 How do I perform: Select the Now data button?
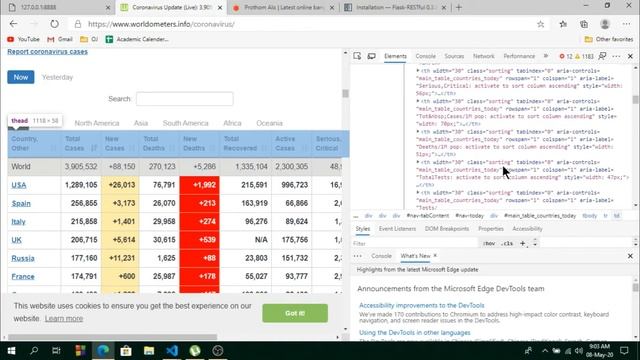click(x=21, y=77)
